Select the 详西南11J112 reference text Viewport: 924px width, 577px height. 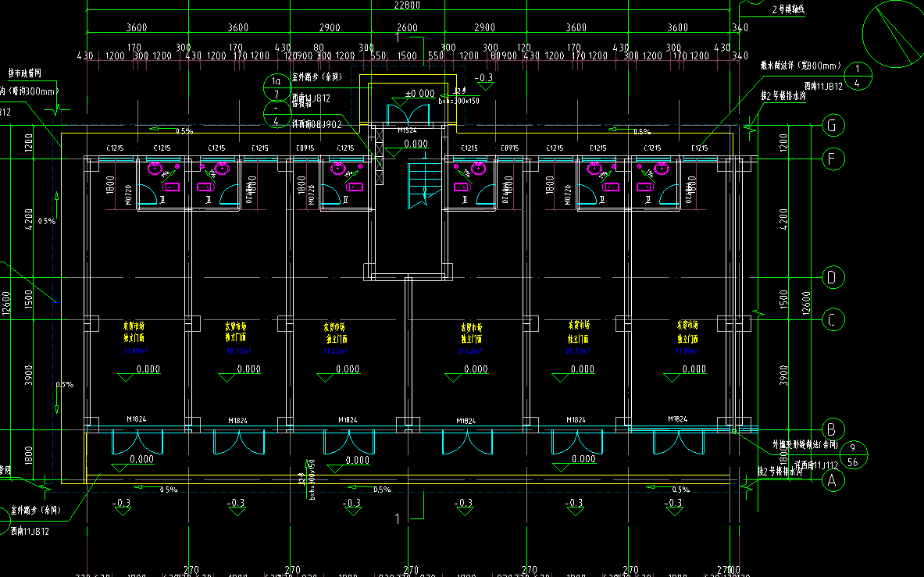816,465
